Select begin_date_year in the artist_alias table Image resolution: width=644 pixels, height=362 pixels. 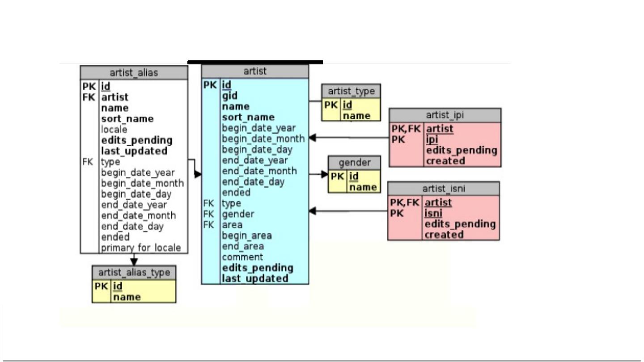tap(138, 173)
